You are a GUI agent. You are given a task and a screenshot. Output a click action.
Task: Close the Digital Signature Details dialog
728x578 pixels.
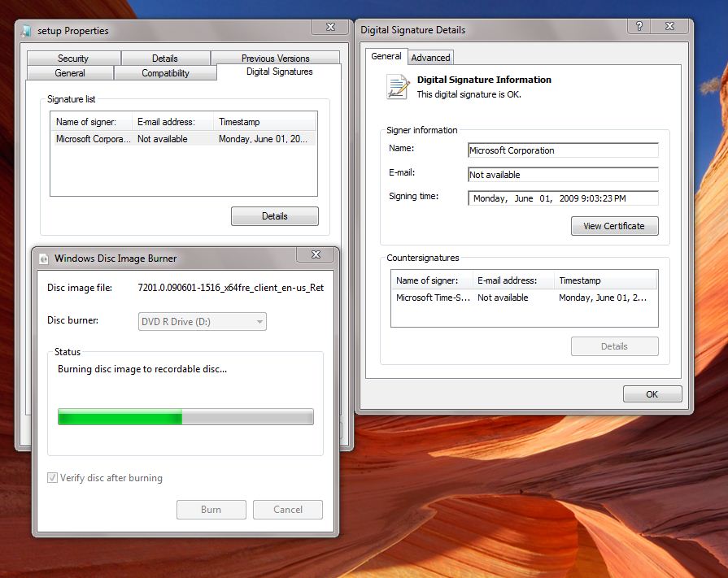click(x=669, y=26)
